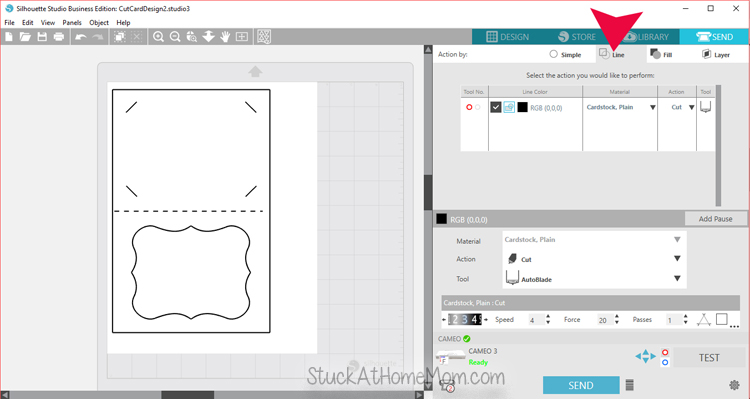Save the document with the disk icon

pyautogui.click(x=42, y=37)
